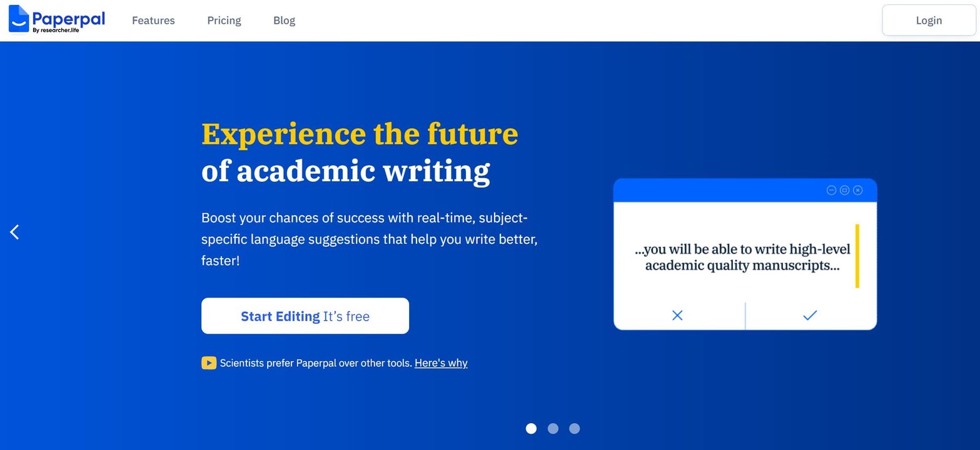Go to previous slide with left arrow
Image resolution: width=980 pixels, height=450 pixels.
pyautogui.click(x=14, y=232)
